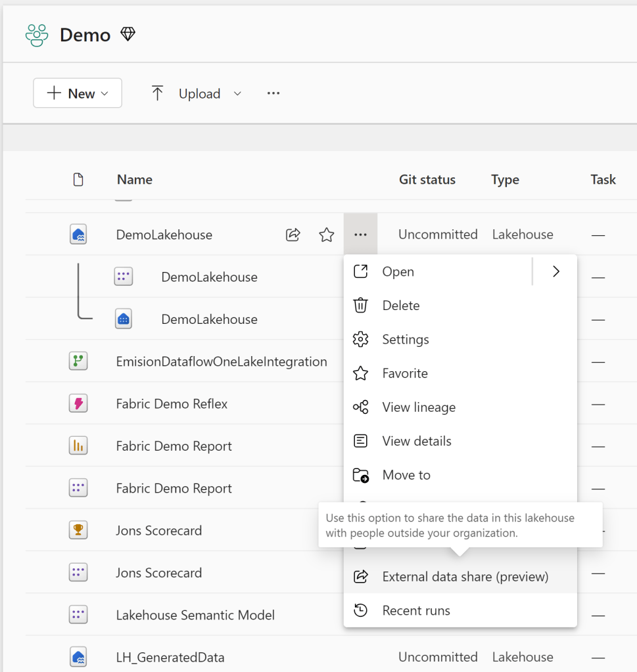Image resolution: width=637 pixels, height=672 pixels.
Task: Select Delete from the context menu
Action: tap(400, 305)
